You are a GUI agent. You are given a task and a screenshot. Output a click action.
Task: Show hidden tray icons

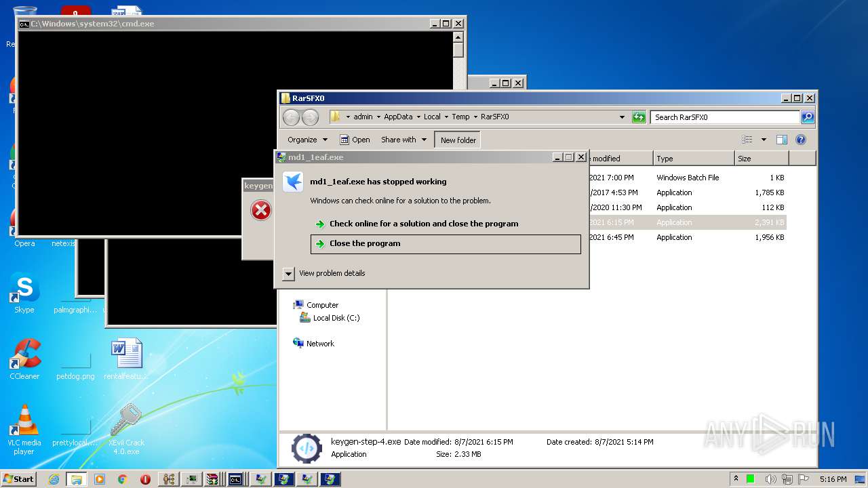[x=736, y=479]
